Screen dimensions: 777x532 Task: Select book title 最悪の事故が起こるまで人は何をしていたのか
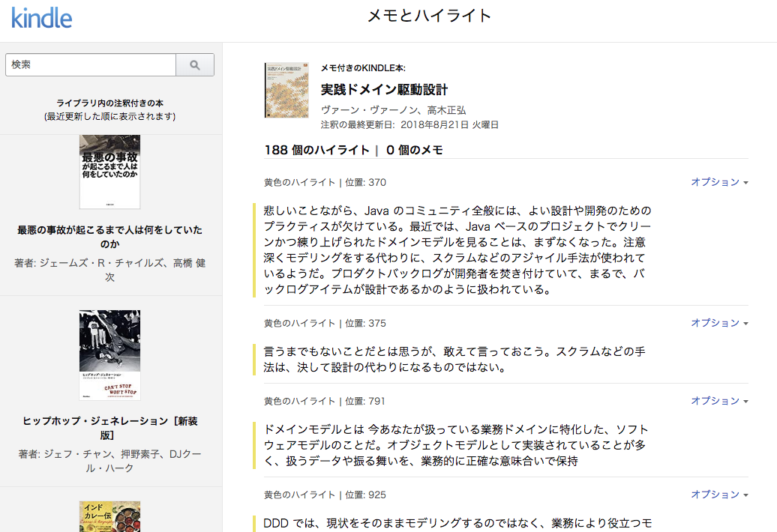click(x=110, y=237)
